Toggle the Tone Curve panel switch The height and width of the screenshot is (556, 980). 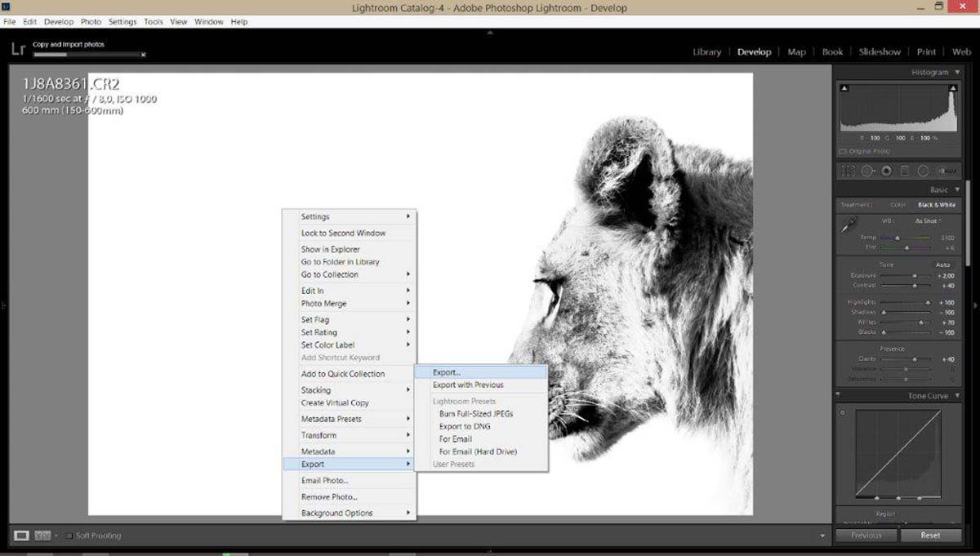click(x=839, y=396)
